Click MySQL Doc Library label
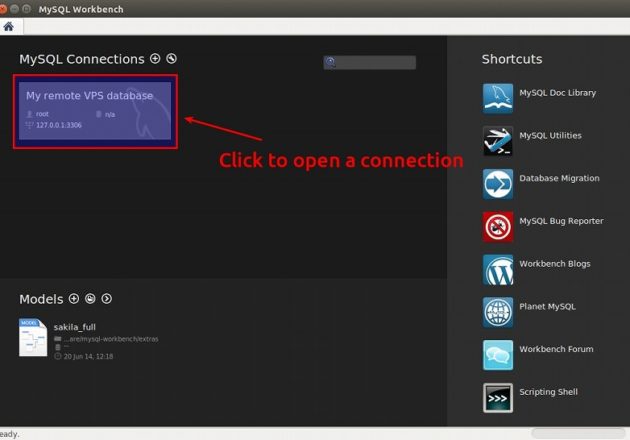 [557, 93]
